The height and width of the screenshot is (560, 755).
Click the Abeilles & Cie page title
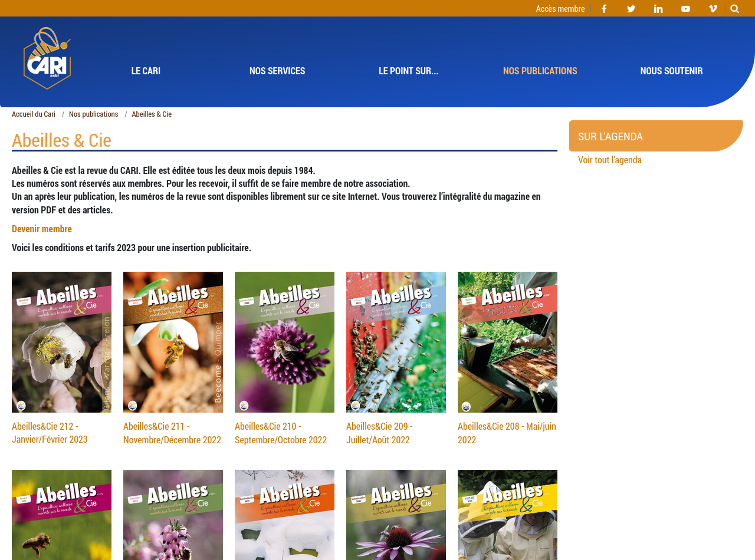click(61, 140)
